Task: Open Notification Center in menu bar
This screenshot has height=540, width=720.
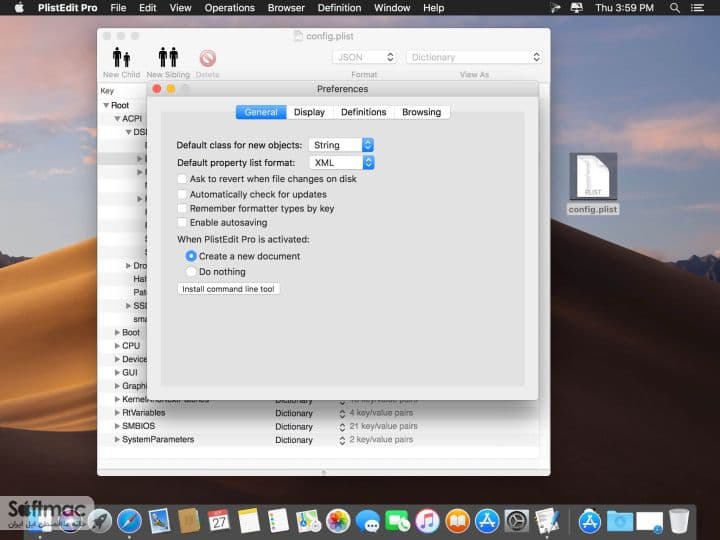Action: click(x=698, y=8)
